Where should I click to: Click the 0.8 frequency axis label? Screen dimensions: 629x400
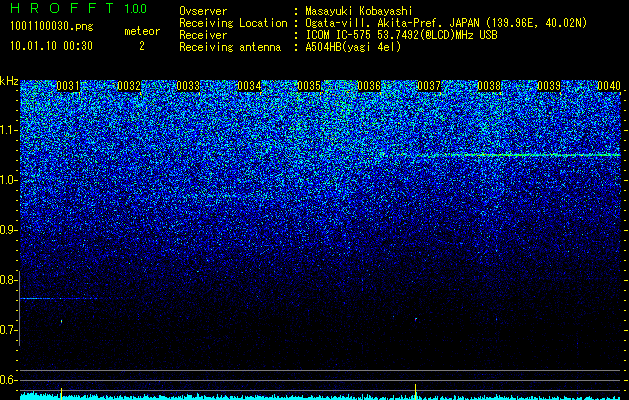[x=8, y=280]
